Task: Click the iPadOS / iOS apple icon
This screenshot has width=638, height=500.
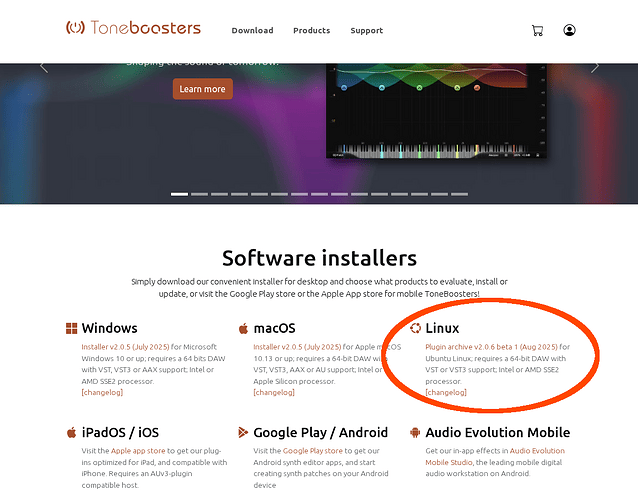Action: (71, 432)
